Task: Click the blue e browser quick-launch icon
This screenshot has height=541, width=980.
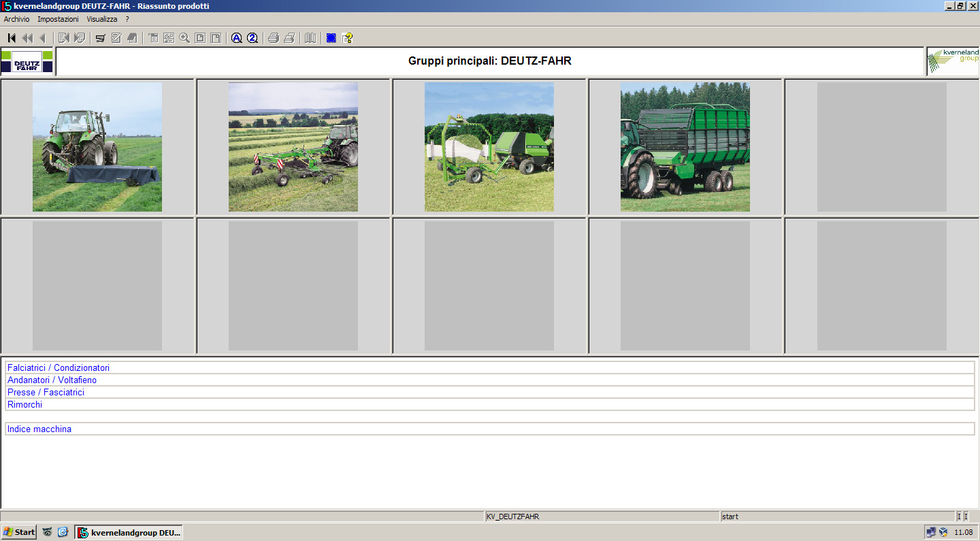Action: coord(63,532)
